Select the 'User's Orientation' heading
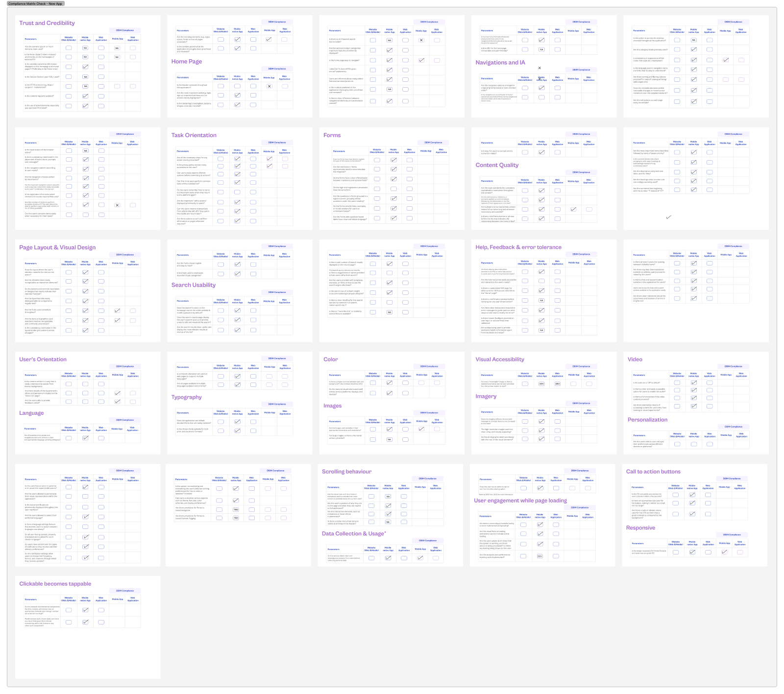 [43, 359]
